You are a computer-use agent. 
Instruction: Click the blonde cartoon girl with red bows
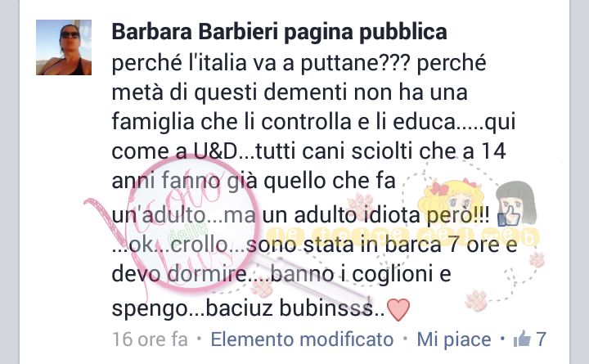tap(452, 199)
